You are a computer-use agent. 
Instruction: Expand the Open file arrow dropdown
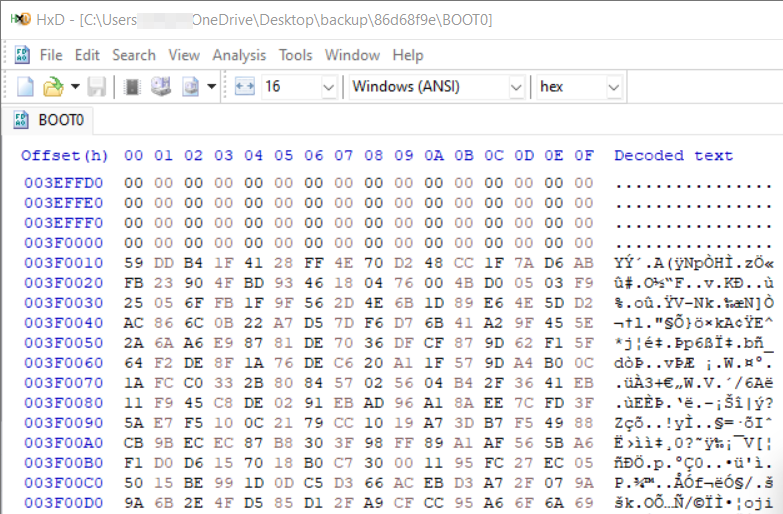point(75,87)
